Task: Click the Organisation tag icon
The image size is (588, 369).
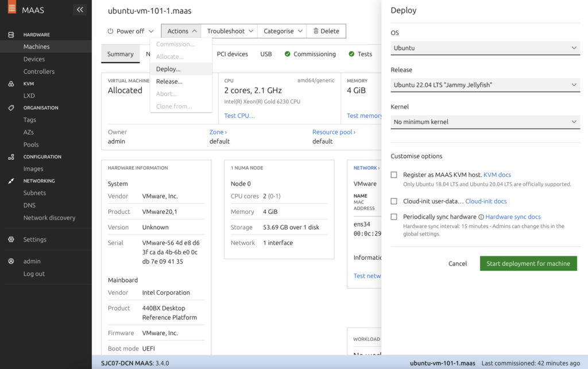Action: pyautogui.click(x=11, y=107)
